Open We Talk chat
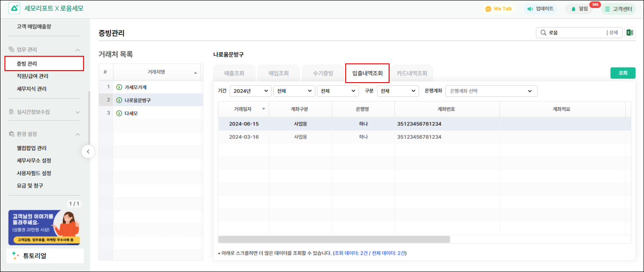The image size is (644, 272). point(499,9)
